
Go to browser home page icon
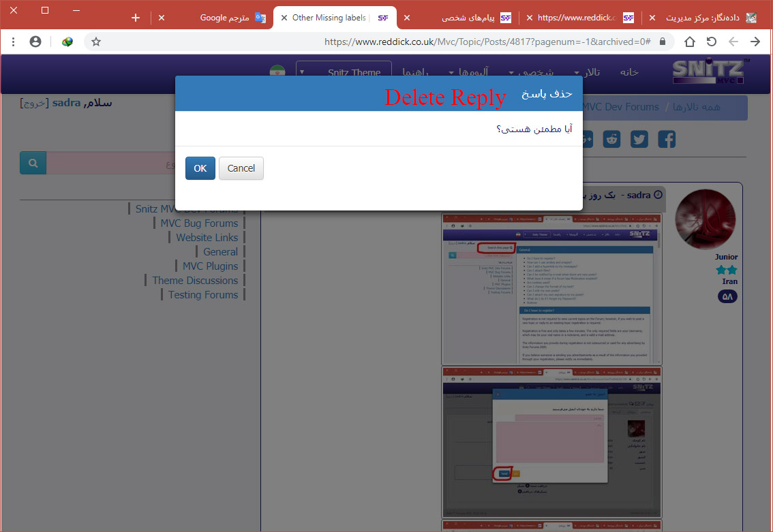click(690, 42)
